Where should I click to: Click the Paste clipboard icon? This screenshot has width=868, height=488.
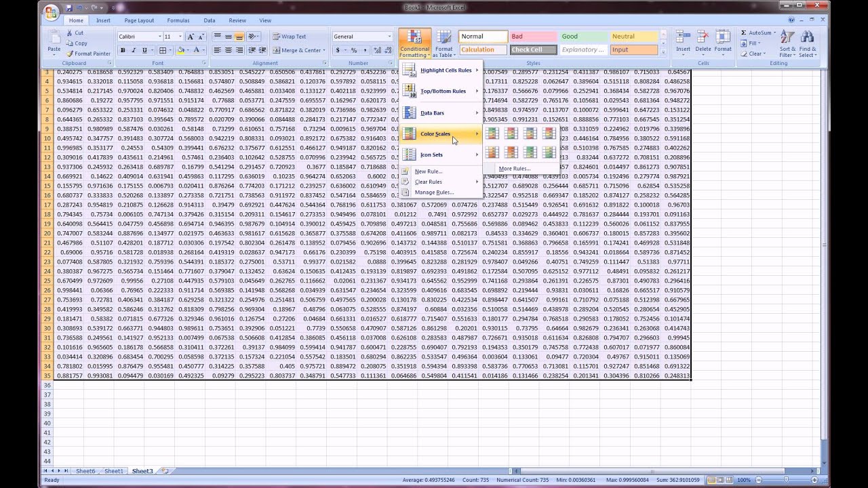(54, 38)
